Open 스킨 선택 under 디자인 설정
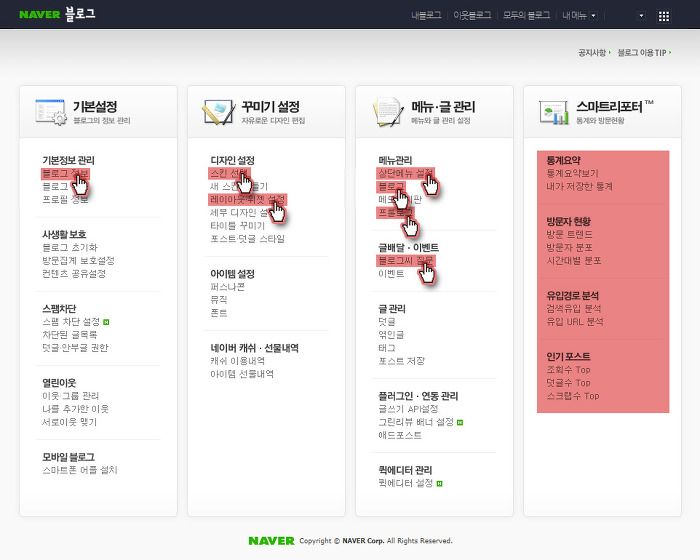The height and width of the screenshot is (560, 700). (x=229, y=173)
